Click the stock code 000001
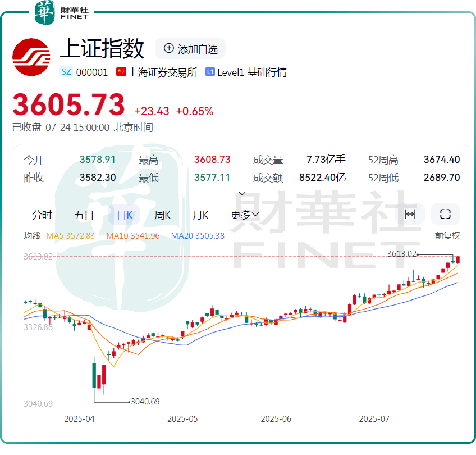Screen dimensions: 476x455 [92, 72]
